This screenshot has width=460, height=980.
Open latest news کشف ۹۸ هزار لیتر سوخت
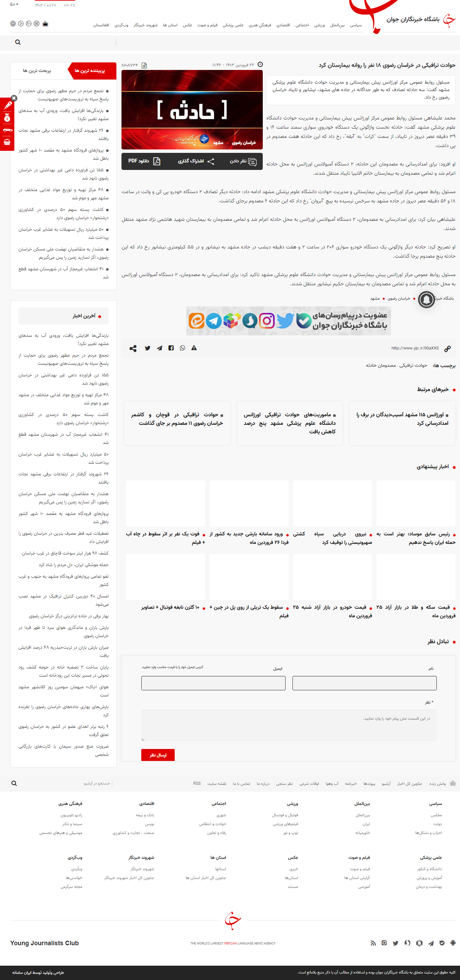[x=65, y=553]
